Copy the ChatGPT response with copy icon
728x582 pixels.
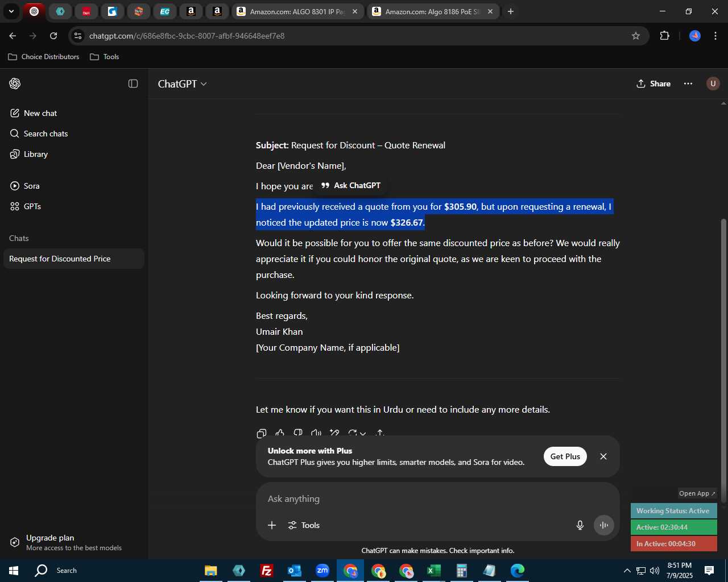click(x=262, y=433)
